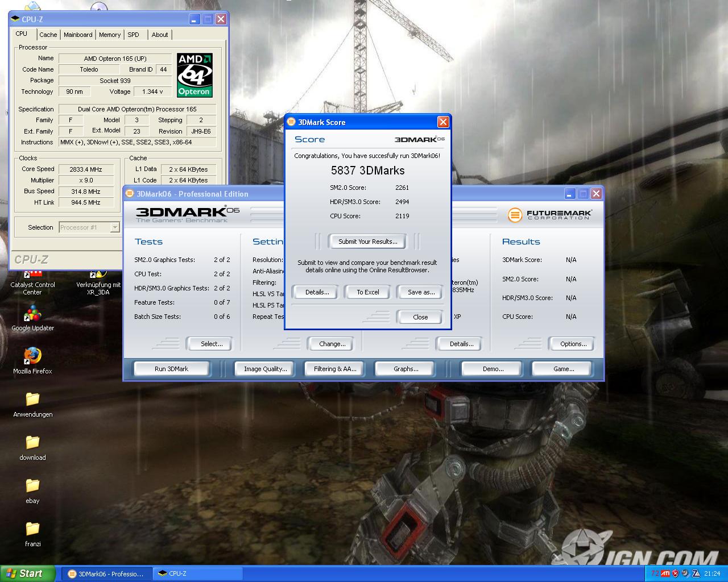
Task: Click the HDR/SM3.0 Score value 2494
Action: pos(402,202)
